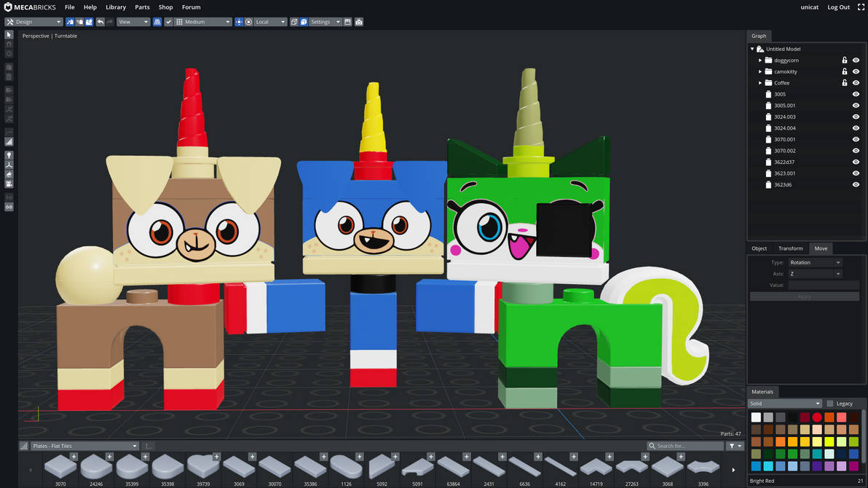Image resolution: width=868 pixels, height=488 pixels.
Task: Click the camera render icon on top toolbar
Action: (x=358, y=21)
